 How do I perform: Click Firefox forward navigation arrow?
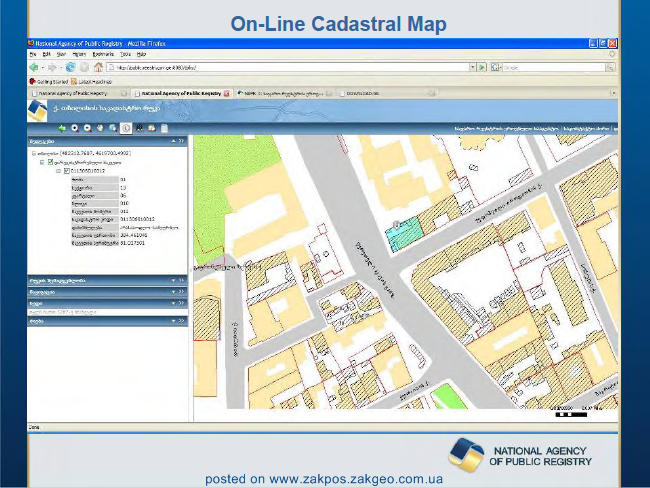pos(52,67)
